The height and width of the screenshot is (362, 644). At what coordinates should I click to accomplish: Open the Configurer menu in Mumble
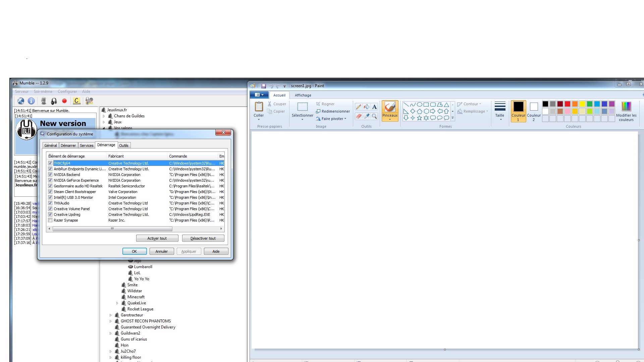(x=67, y=92)
